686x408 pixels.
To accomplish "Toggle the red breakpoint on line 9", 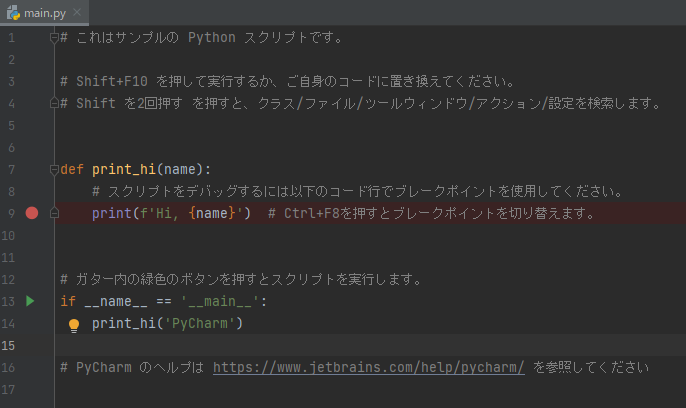I will tap(32, 213).
